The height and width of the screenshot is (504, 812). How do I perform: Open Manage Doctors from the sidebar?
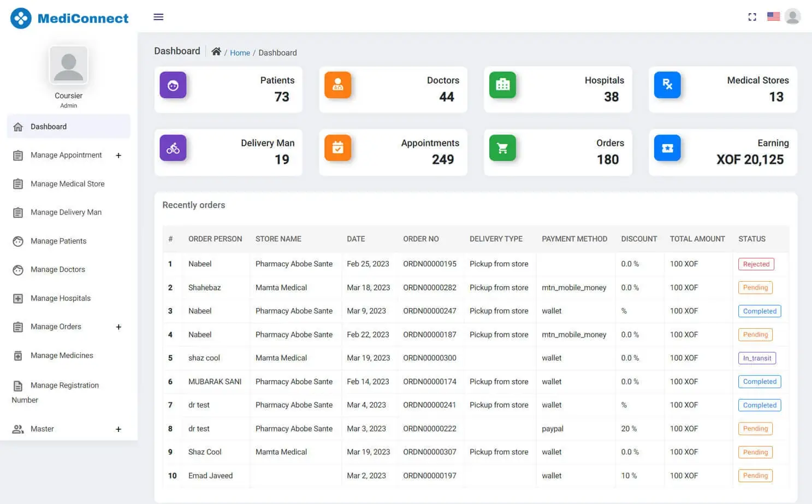pyautogui.click(x=58, y=269)
